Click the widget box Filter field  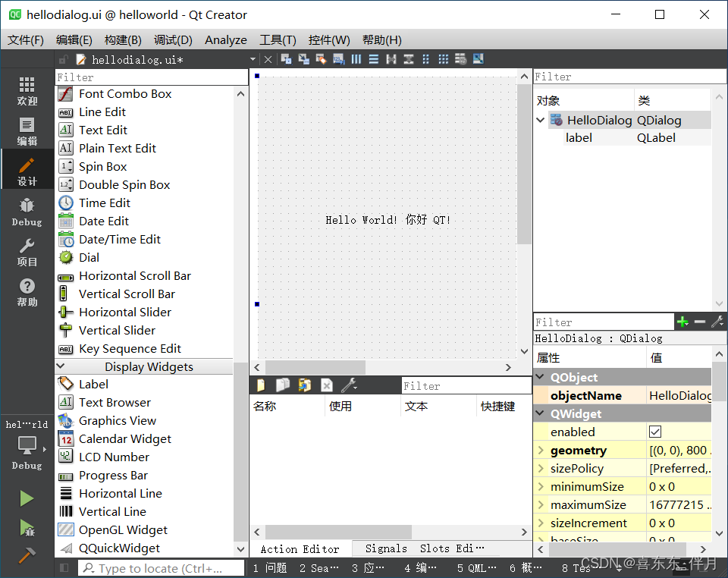coord(152,77)
